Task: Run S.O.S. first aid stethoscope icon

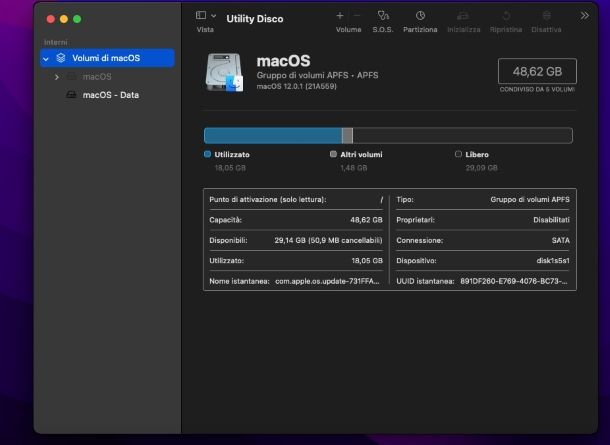Action: pos(383,16)
